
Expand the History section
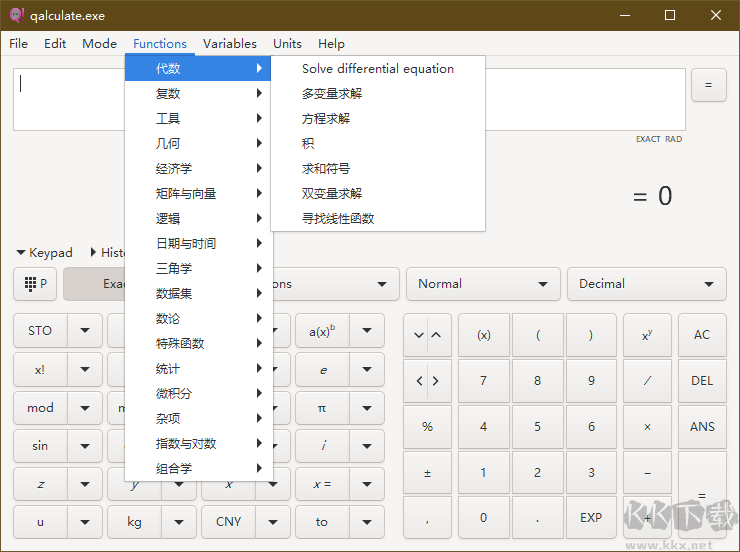click(x=108, y=253)
